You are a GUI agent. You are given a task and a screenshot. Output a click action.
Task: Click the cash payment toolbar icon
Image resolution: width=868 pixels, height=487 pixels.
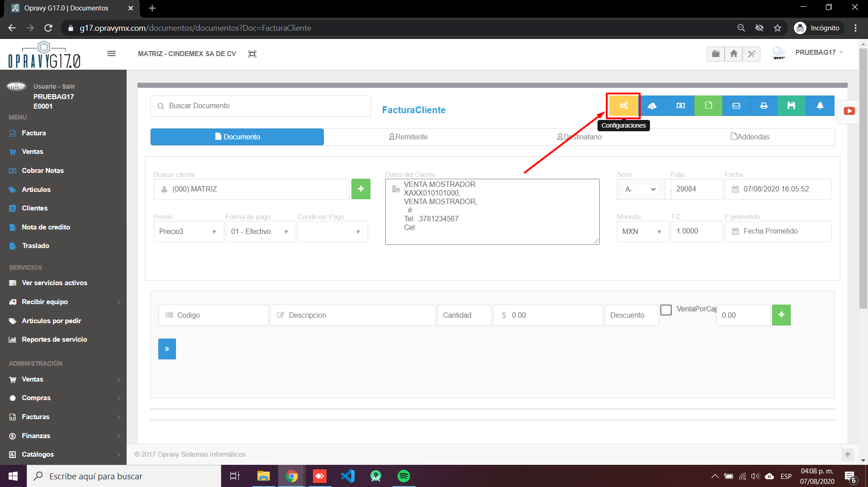[680, 105]
